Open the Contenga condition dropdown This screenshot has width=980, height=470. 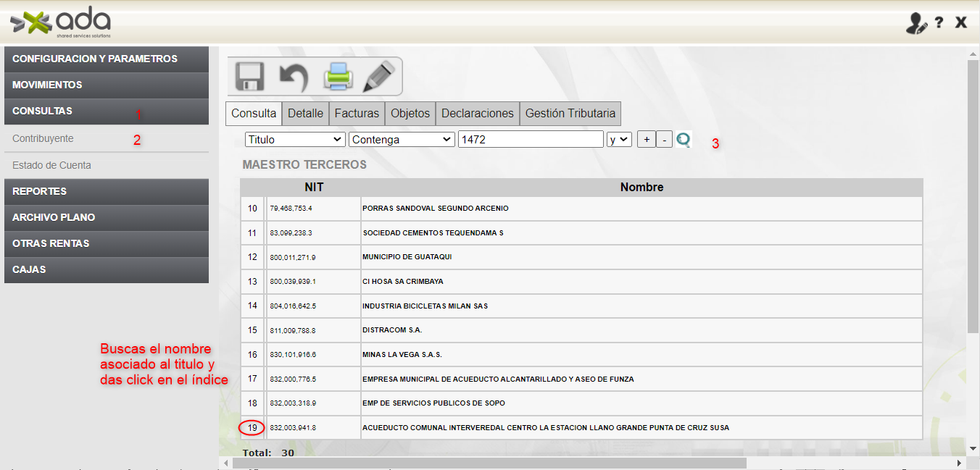pos(401,139)
